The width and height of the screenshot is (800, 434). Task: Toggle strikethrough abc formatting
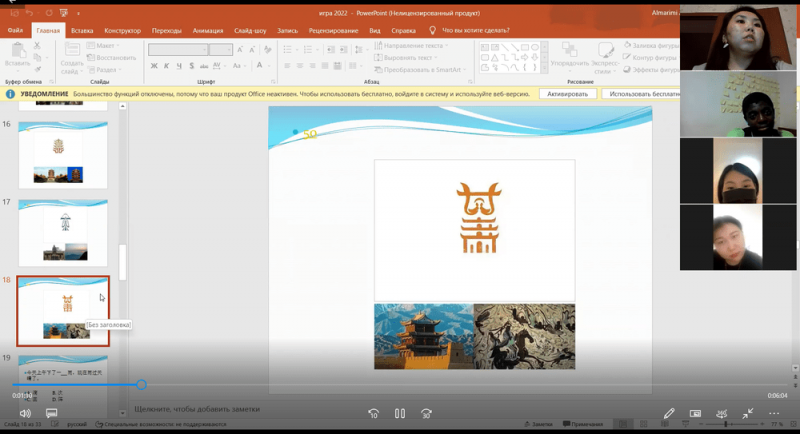(x=204, y=66)
